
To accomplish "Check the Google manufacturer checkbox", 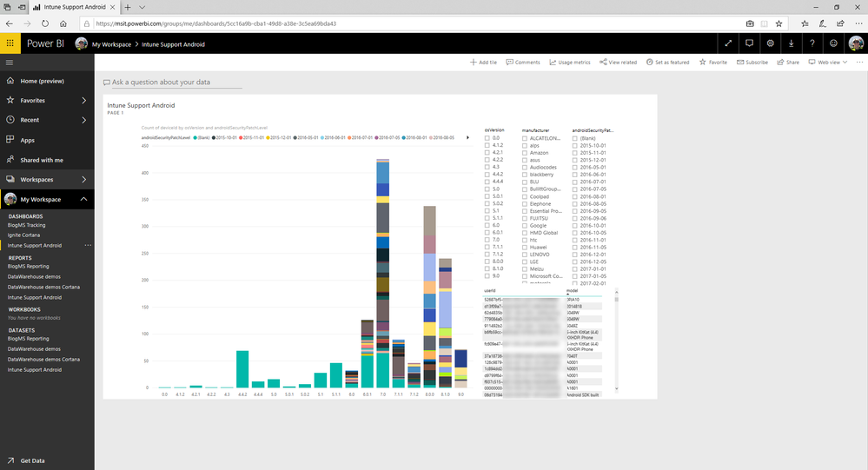I will [x=524, y=225].
